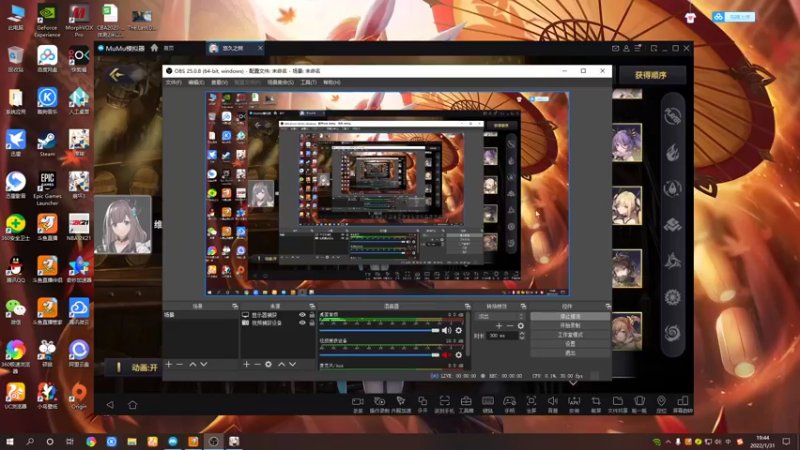Image resolution: width=800 pixels, height=450 pixels.
Task: Click Android back triangle in MuMu emulator
Action: click(x=110, y=405)
